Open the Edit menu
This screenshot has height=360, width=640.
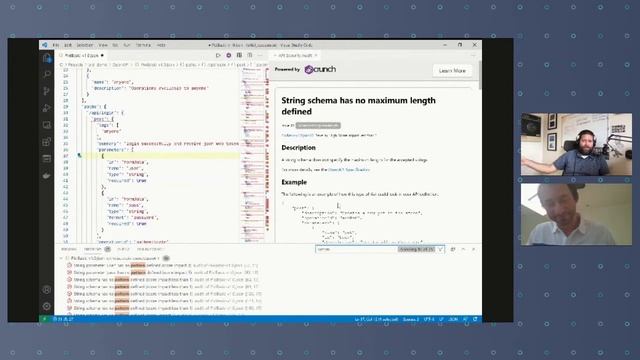(x=68, y=45)
